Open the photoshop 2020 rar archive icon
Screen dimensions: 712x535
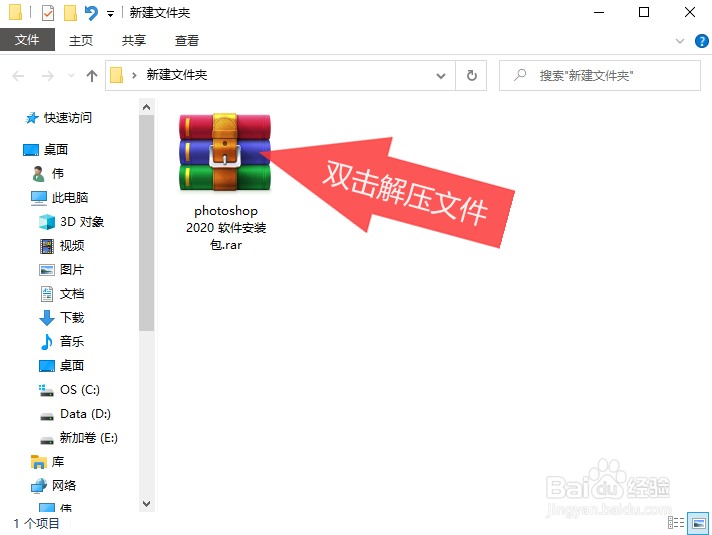pos(225,152)
